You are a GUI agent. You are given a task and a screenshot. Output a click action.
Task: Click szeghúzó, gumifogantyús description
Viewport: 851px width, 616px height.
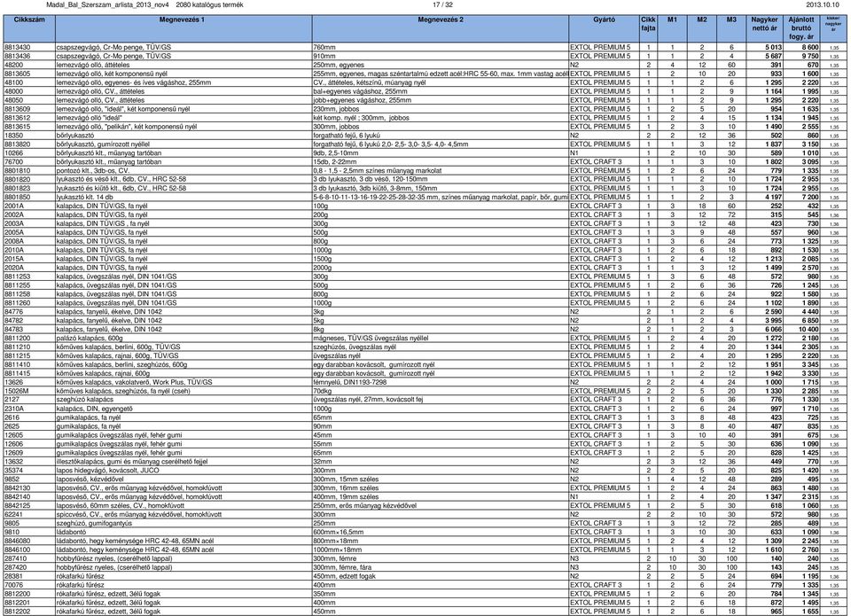point(94,523)
